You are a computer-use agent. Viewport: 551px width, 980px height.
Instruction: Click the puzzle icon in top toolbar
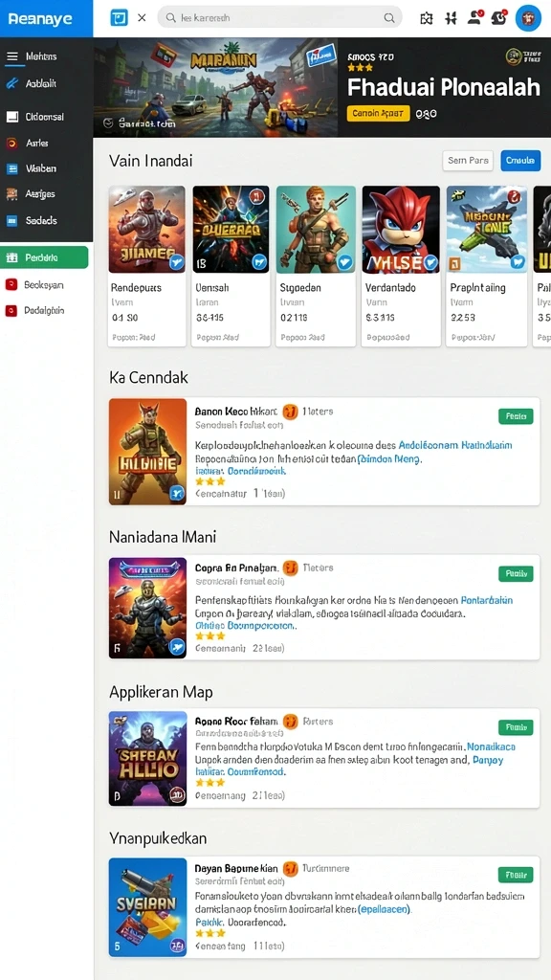point(427,18)
